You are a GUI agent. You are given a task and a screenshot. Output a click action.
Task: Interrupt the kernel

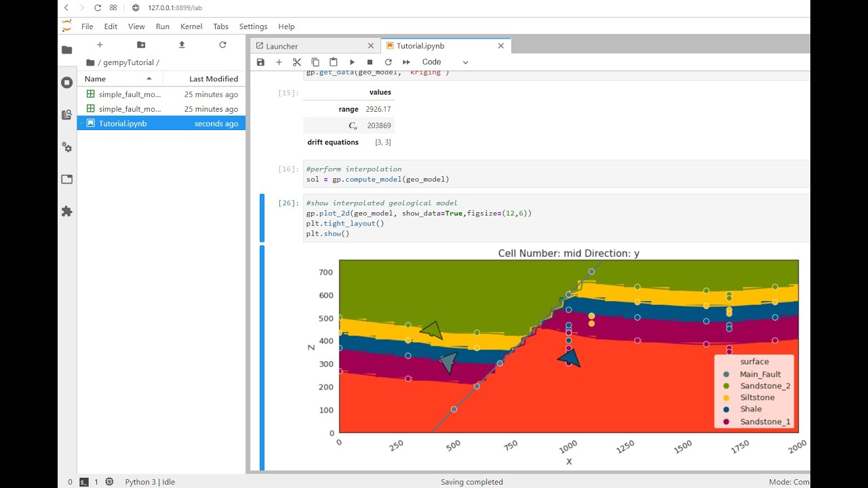coord(370,62)
